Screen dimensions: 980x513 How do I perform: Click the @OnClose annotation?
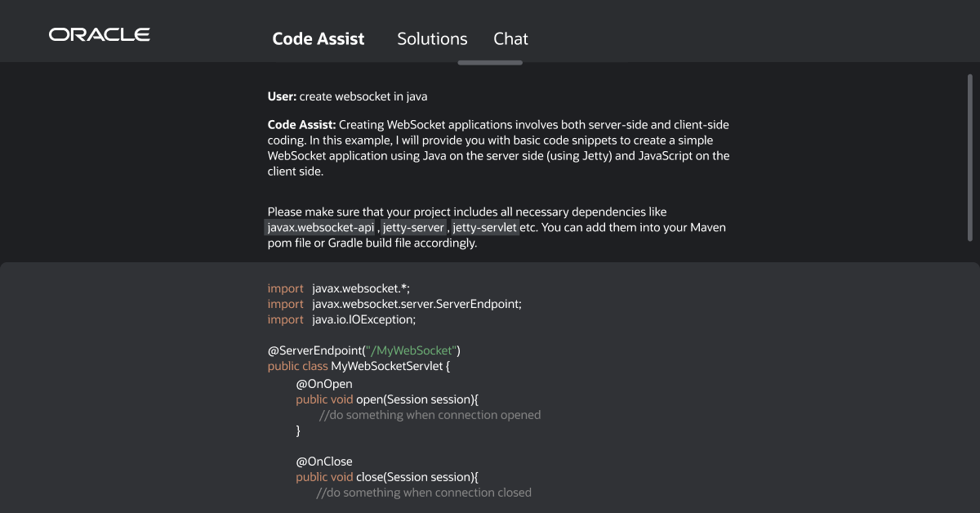pos(324,462)
